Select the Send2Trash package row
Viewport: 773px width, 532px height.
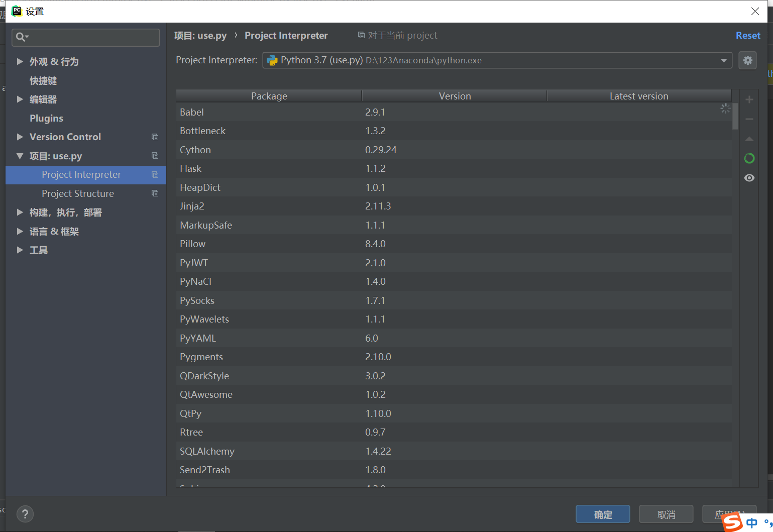[454, 470]
